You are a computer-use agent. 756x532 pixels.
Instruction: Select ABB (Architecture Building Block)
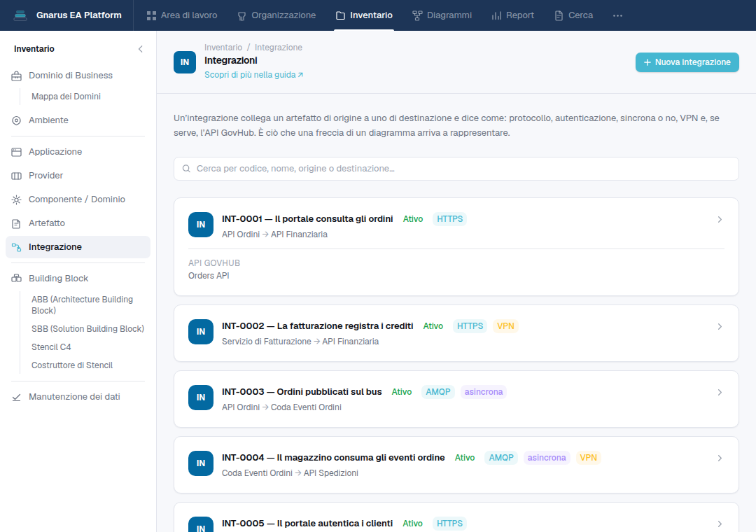[82, 304]
